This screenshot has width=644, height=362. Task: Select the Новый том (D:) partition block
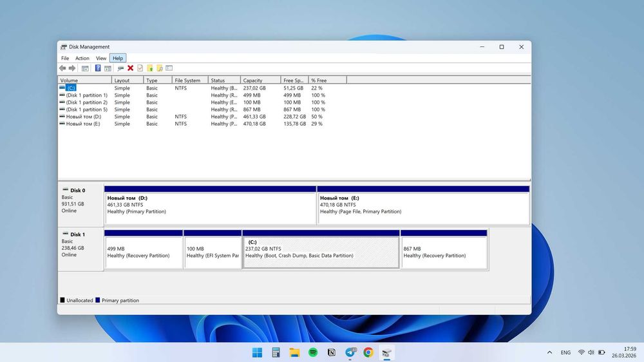click(x=211, y=205)
